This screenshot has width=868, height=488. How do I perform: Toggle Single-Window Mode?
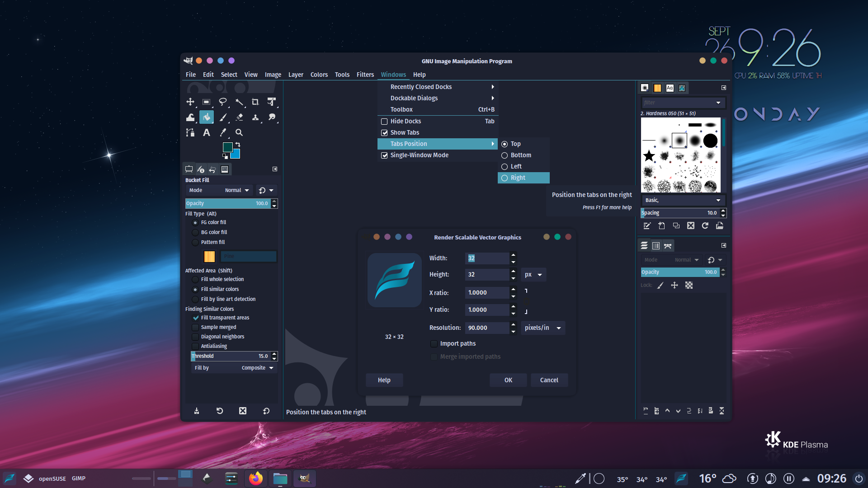384,155
